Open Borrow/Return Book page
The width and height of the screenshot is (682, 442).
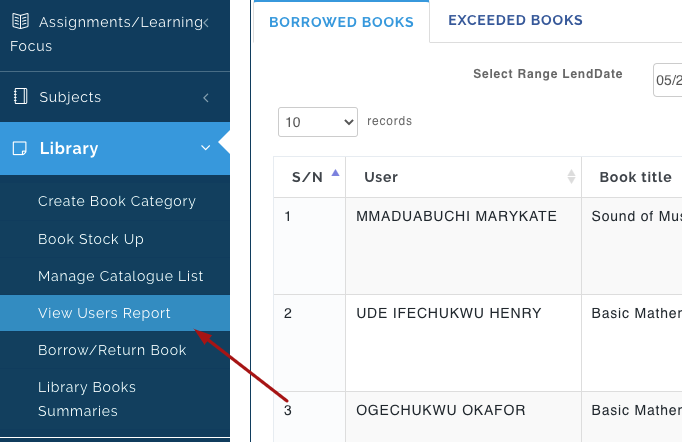tap(112, 350)
